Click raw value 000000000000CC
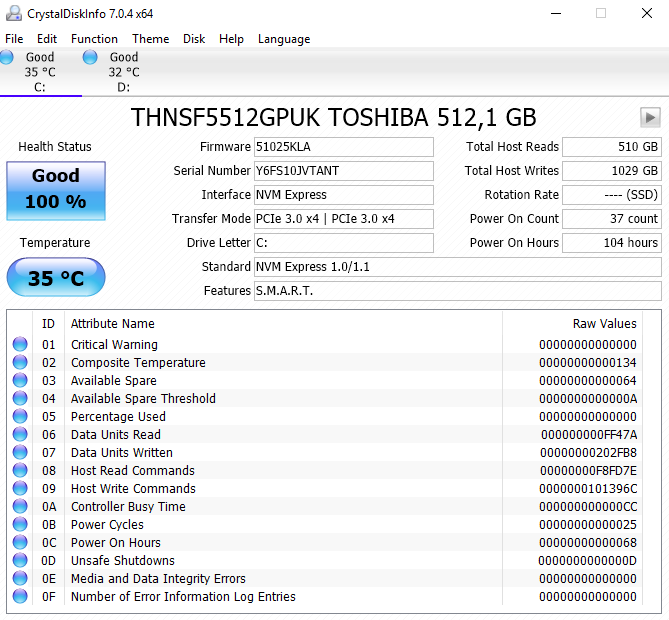 click(588, 506)
